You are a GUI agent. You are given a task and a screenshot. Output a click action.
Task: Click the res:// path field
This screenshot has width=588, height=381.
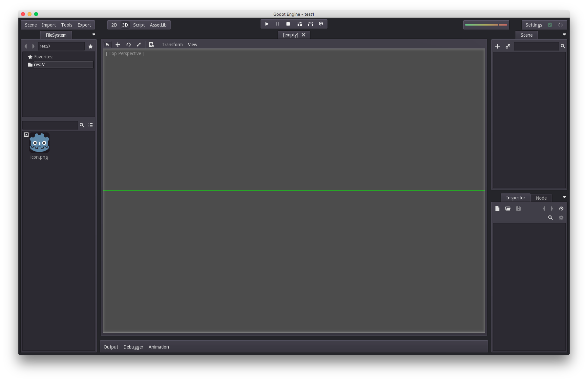coord(61,46)
